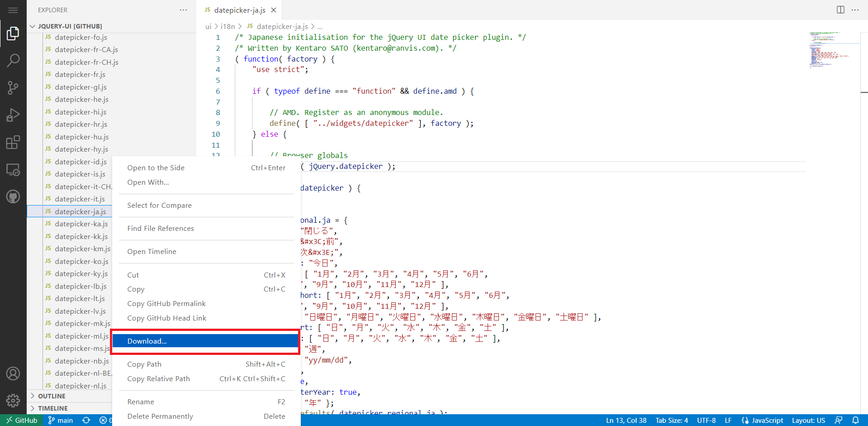Open the Run and Debug view
The image size is (868, 426).
tap(13, 115)
